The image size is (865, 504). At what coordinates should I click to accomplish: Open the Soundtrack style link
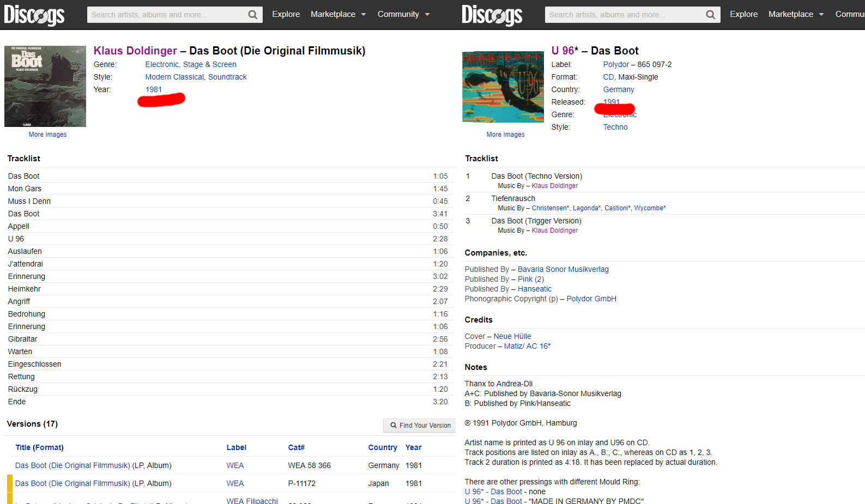click(x=227, y=77)
